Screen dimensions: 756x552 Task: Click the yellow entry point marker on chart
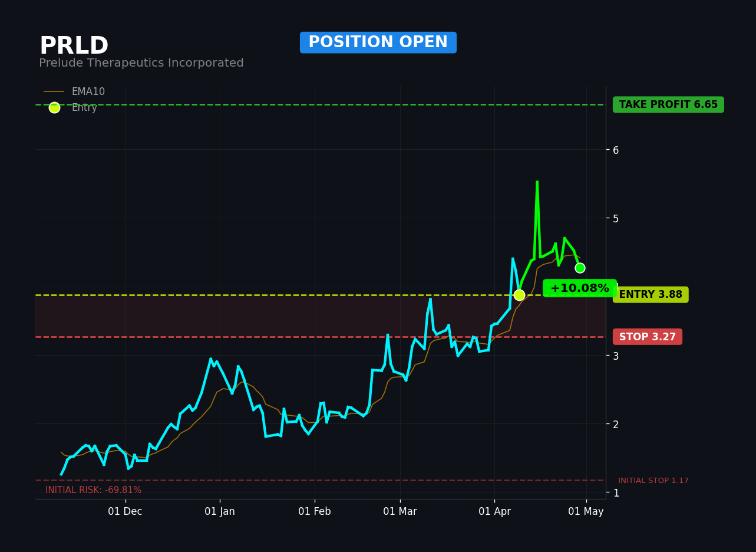coord(519,295)
